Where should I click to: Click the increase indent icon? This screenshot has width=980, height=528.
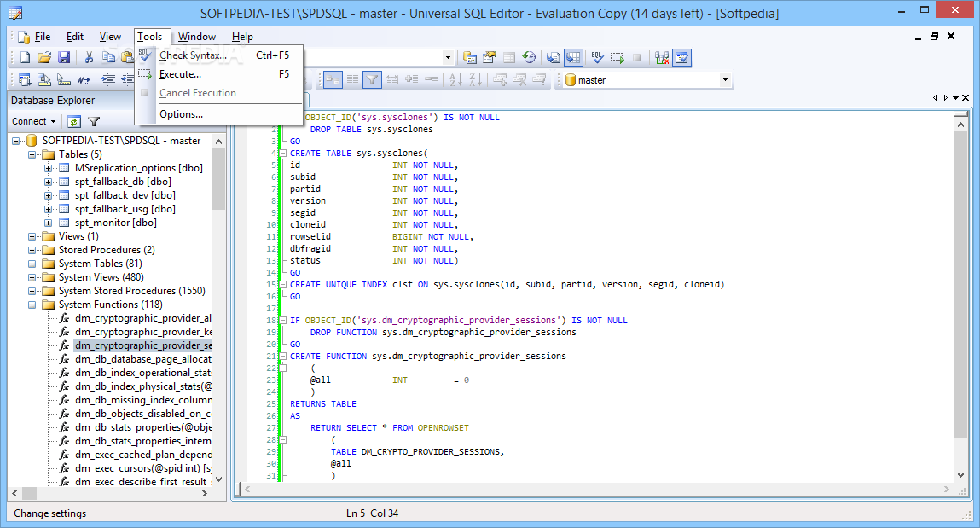(x=109, y=80)
